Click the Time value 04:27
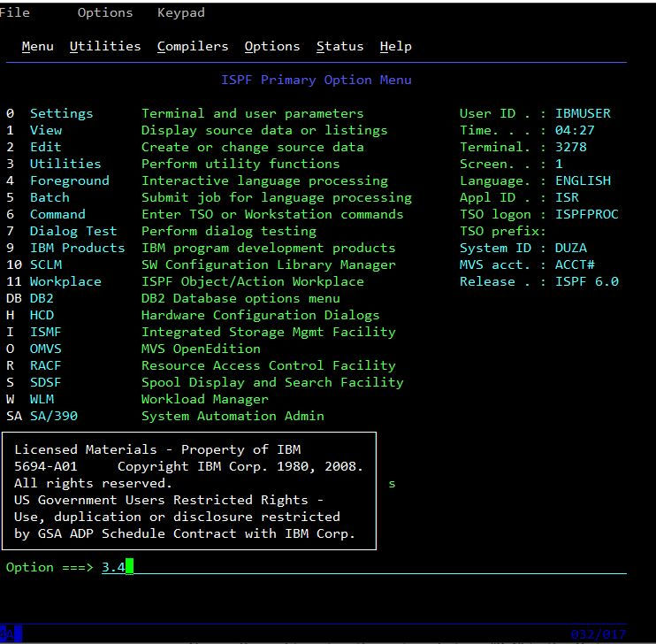The image size is (656, 644). click(x=575, y=130)
